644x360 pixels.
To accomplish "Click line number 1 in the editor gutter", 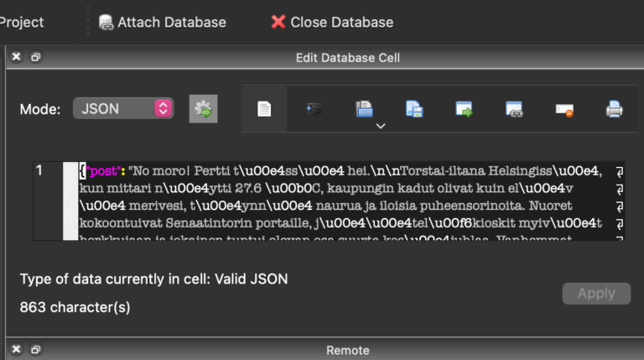I will pyautogui.click(x=39, y=171).
